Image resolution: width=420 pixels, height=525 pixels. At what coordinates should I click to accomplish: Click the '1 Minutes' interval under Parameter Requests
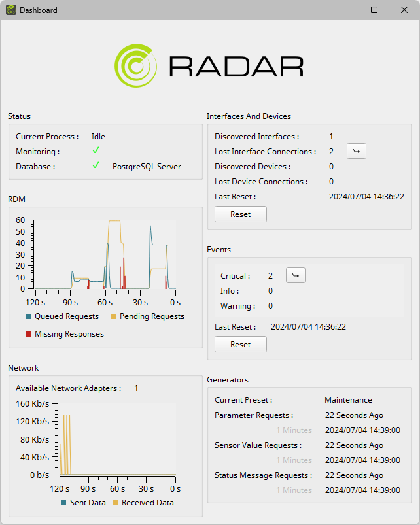[x=294, y=430]
